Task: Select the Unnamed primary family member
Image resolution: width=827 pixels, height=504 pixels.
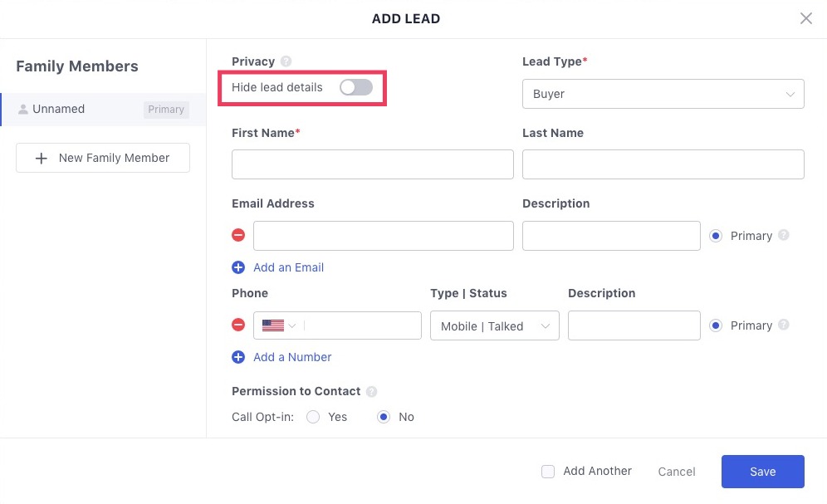Action: pos(103,109)
